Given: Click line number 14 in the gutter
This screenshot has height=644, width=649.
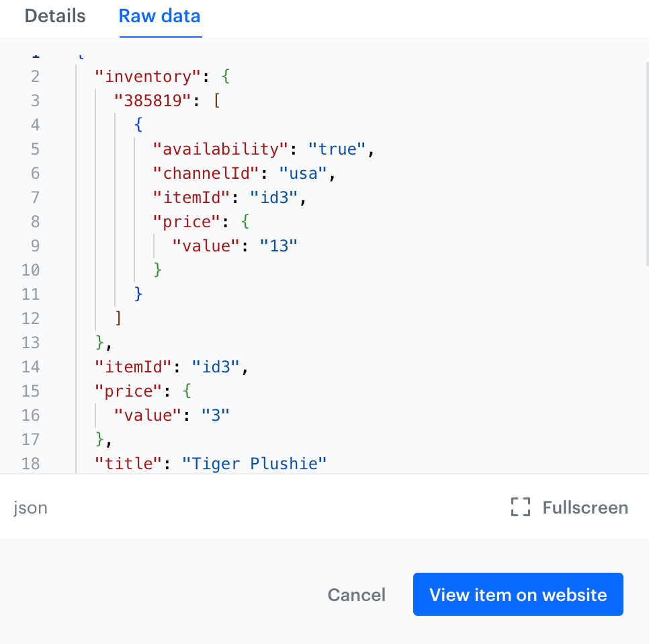Looking at the screenshot, I should point(30,366).
